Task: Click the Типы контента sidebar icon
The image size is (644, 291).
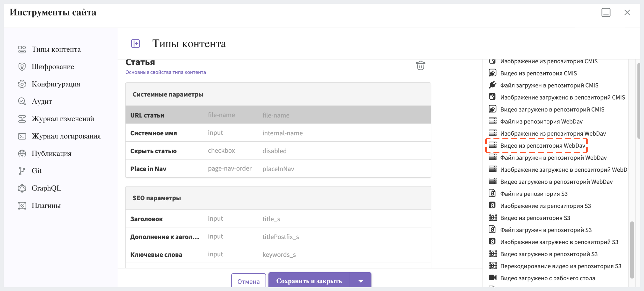Action: (x=22, y=49)
